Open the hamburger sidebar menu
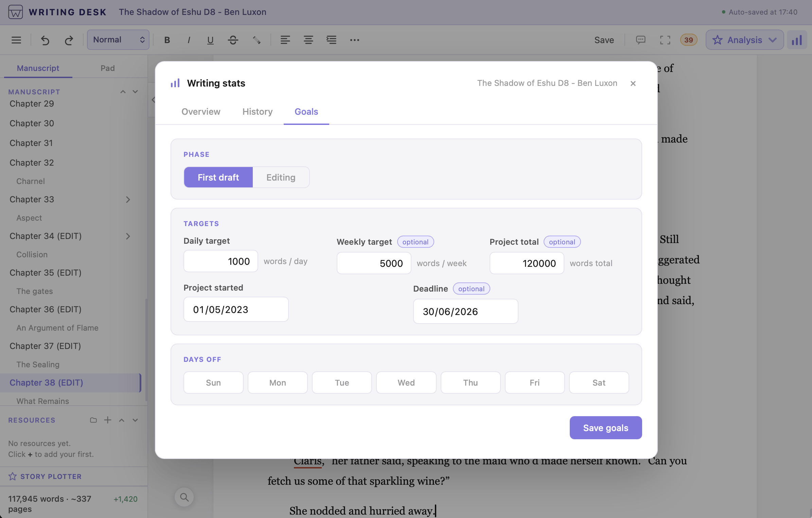 16,40
